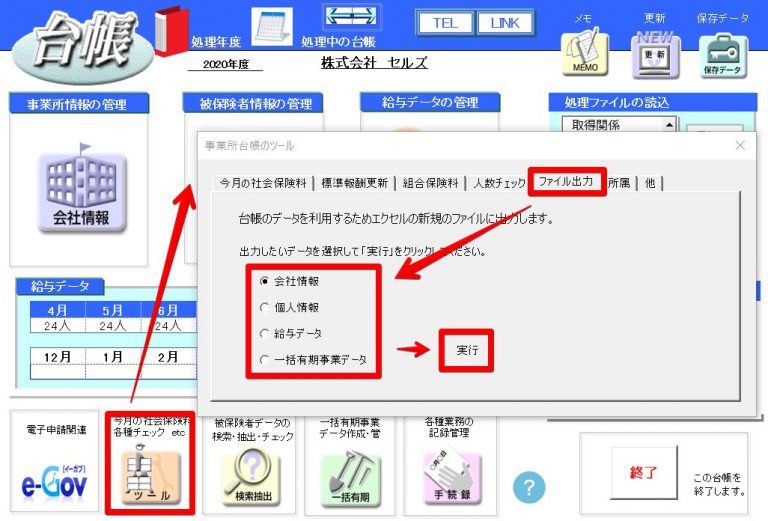Viewport: 768px width, 521px height.
Task: Switch to the 他 tab
Action: pyautogui.click(x=650, y=183)
